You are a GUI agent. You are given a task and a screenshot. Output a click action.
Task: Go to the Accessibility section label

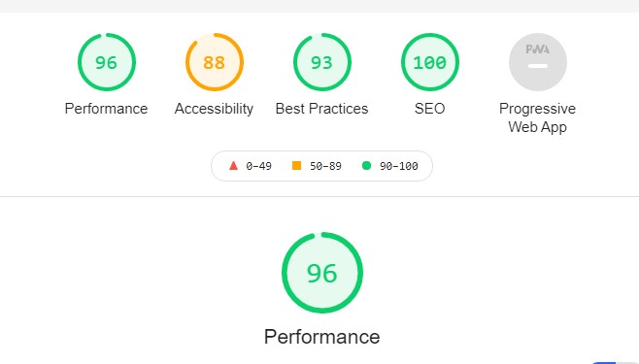click(214, 109)
